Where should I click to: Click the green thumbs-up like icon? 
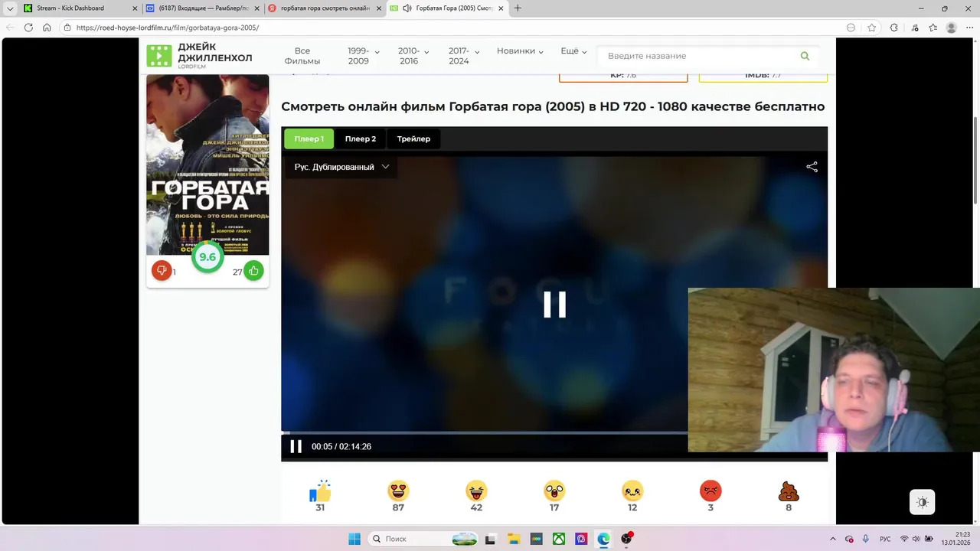tap(253, 270)
